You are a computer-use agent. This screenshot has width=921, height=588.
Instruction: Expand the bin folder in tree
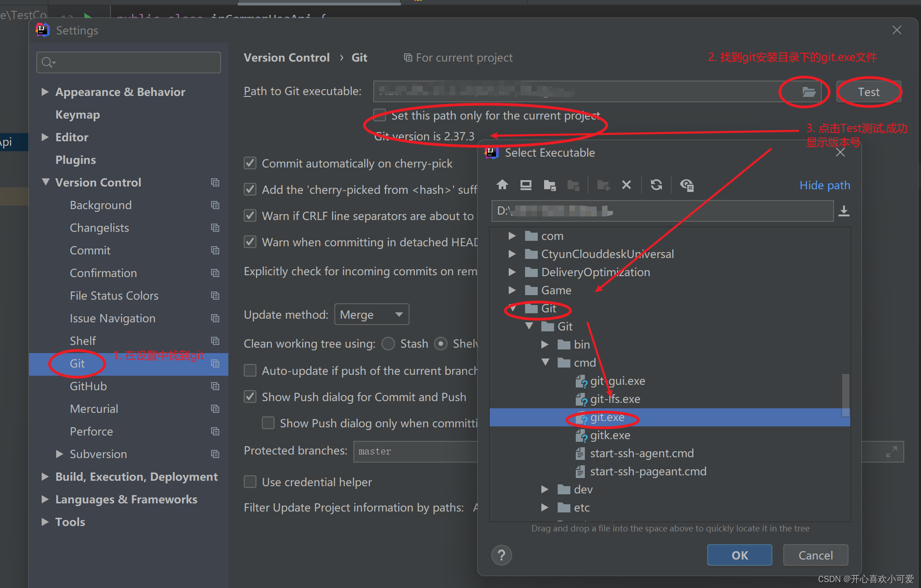[x=545, y=344]
